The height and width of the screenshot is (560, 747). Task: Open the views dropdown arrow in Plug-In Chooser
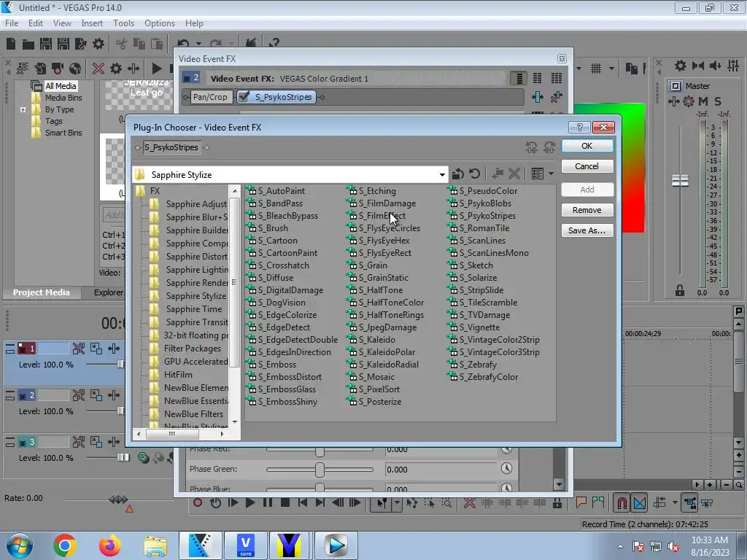coord(551,174)
